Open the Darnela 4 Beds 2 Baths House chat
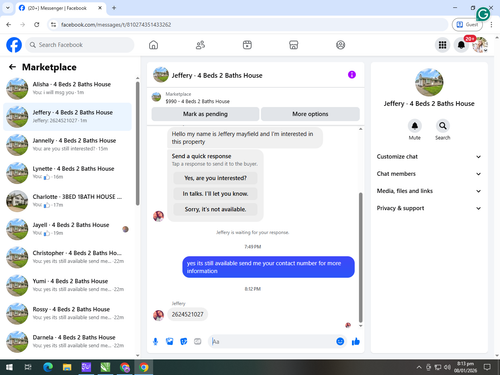This screenshot has width=500, height=375. click(x=67, y=341)
